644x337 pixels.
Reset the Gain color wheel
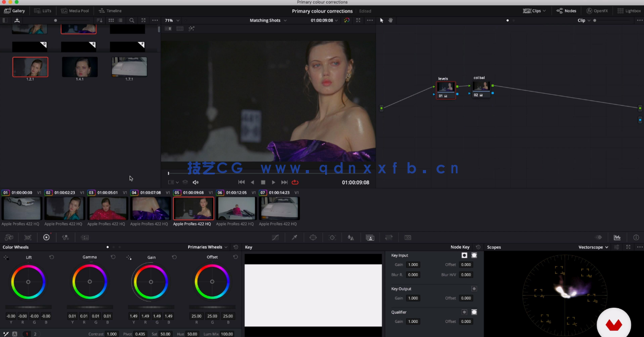pyautogui.click(x=173, y=257)
